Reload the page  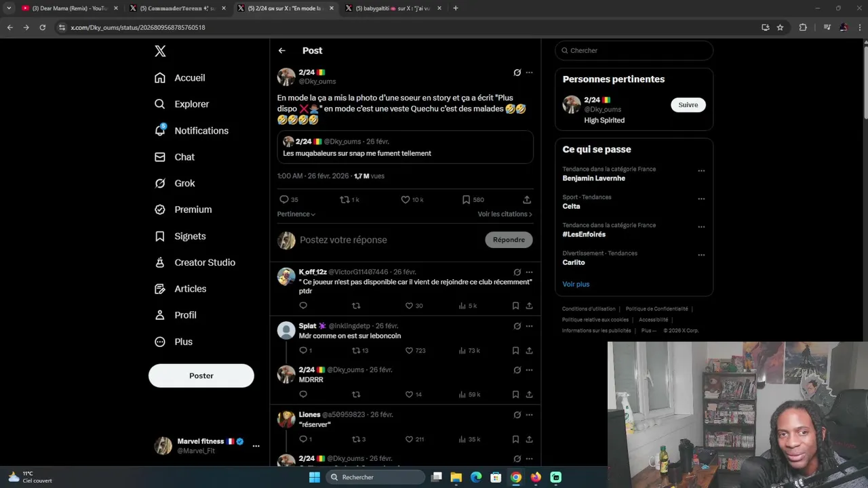(x=43, y=28)
